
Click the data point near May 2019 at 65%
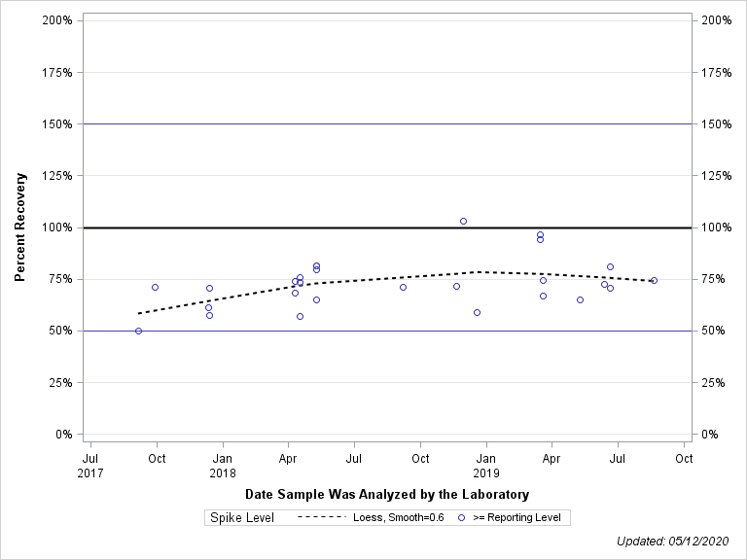click(x=581, y=300)
